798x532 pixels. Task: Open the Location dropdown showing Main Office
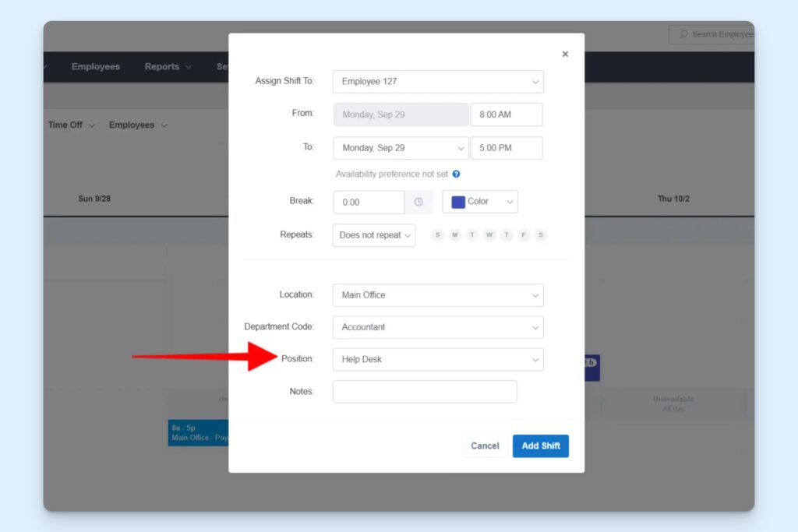437,295
